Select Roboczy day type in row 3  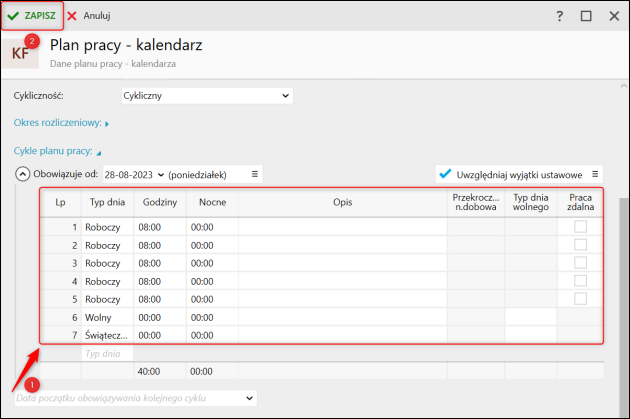coord(107,264)
